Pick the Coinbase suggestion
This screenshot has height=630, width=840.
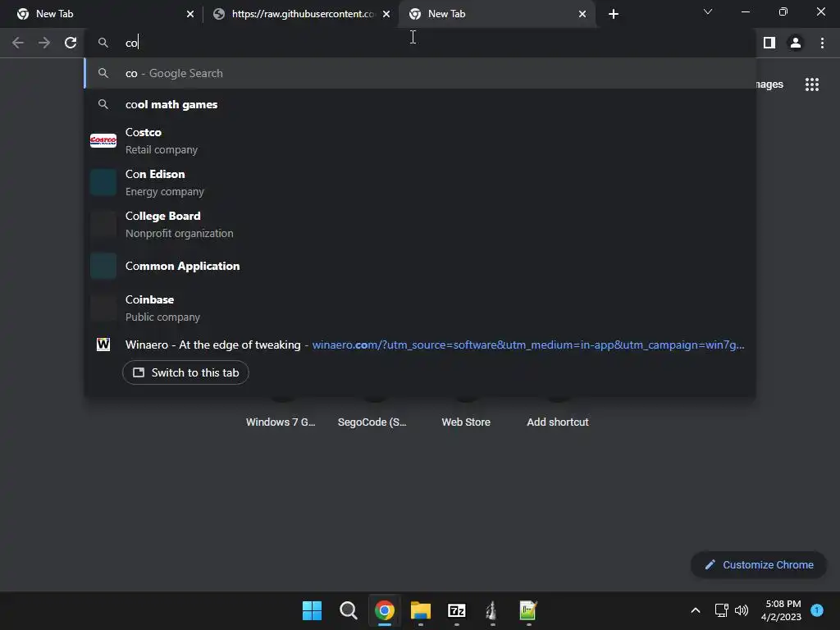point(420,308)
